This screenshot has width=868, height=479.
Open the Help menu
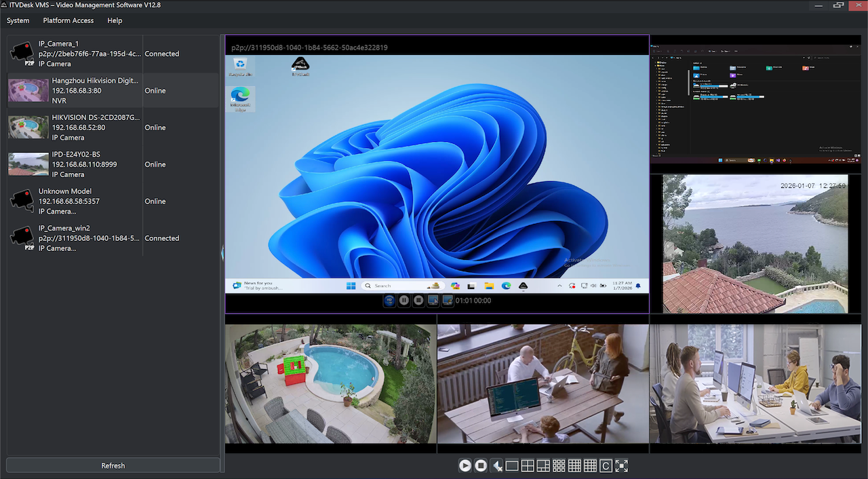(114, 20)
